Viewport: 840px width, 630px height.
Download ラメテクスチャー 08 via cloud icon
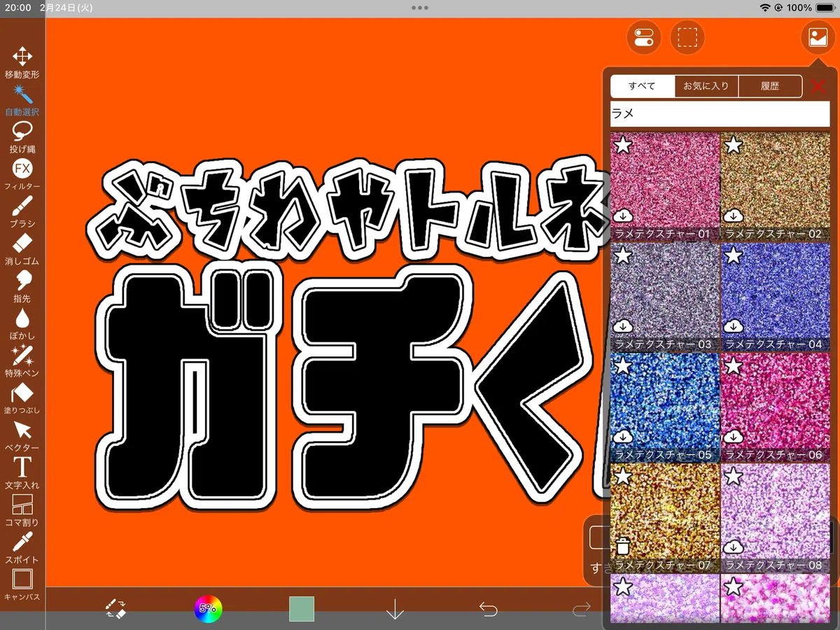coord(734,547)
